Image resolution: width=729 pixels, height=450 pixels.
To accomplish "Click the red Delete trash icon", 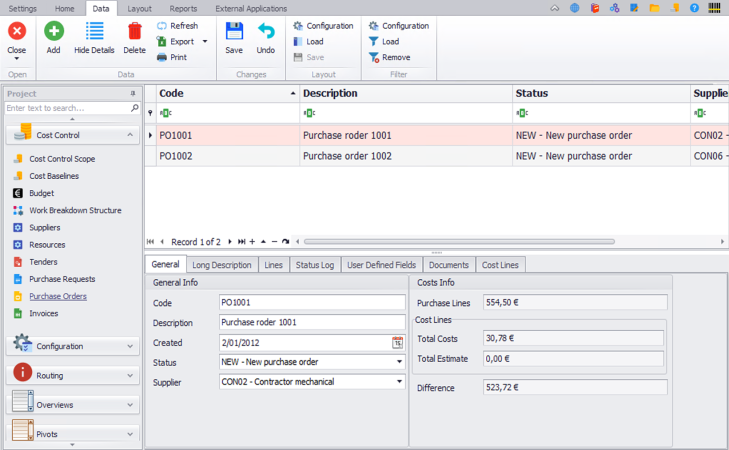I will click(134, 36).
